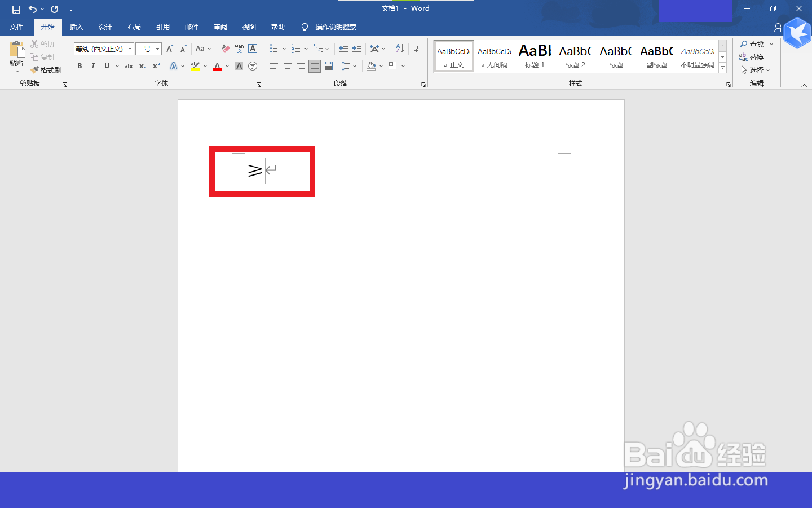Switch to the 审阅 tab
The height and width of the screenshot is (508, 812).
(x=220, y=27)
